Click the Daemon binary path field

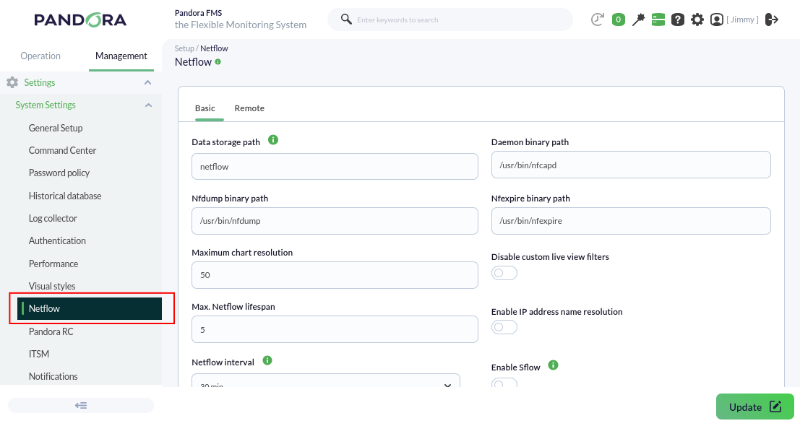631,165
